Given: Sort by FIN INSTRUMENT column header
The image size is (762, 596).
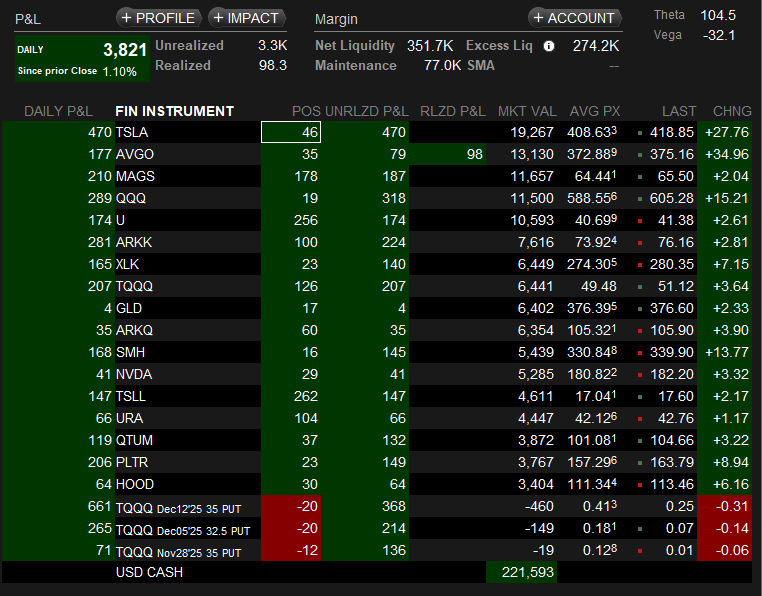Looking at the screenshot, I should pos(174,111).
